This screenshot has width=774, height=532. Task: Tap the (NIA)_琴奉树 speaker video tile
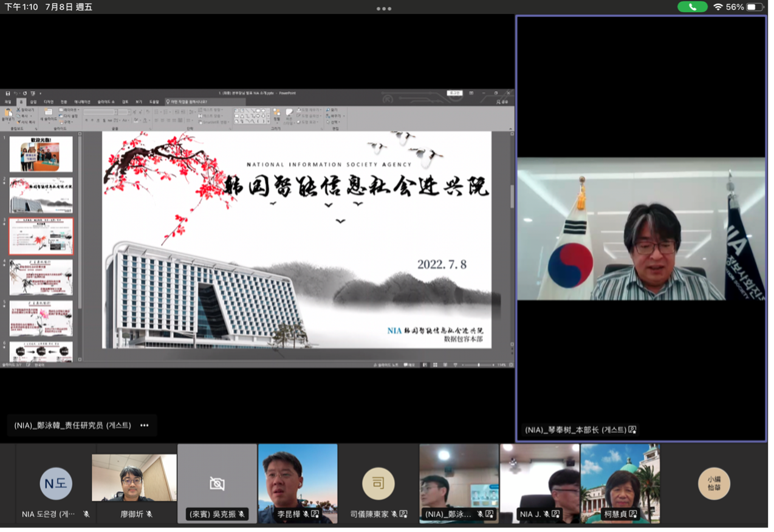click(x=641, y=228)
